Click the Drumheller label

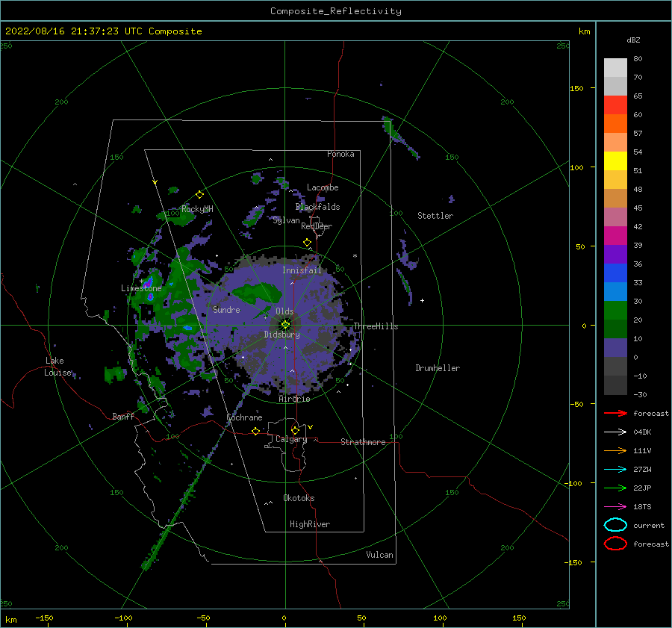point(438,368)
